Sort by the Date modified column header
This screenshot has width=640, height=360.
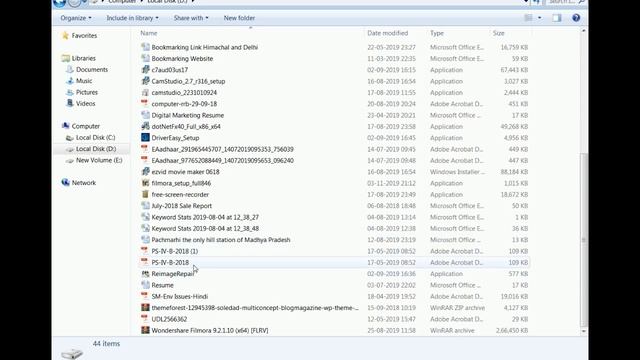point(387,33)
